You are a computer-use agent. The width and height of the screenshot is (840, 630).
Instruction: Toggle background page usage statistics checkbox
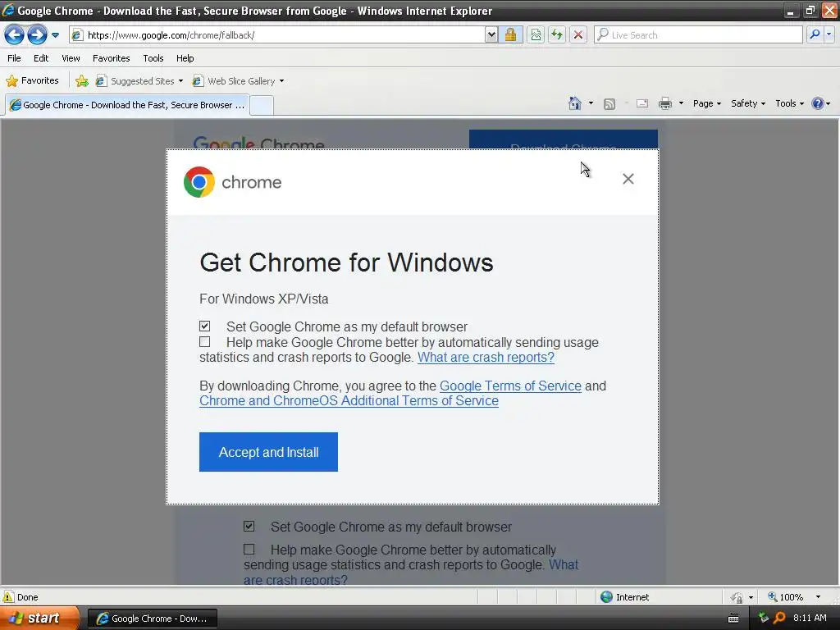[x=249, y=549]
